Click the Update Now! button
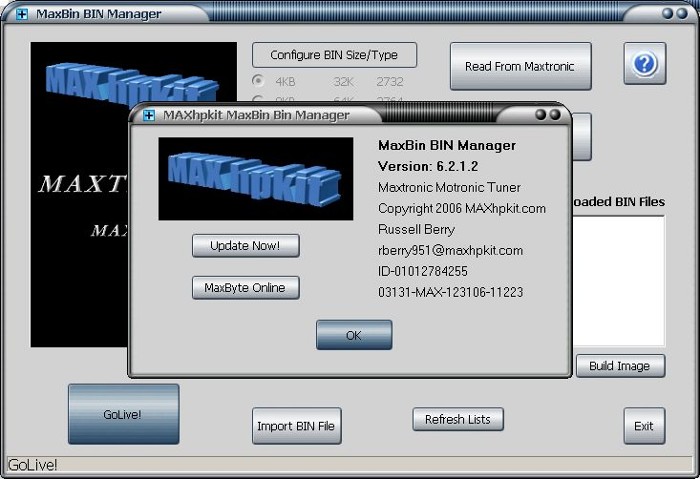Image resolution: width=700 pixels, height=479 pixels. tap(245, 245)
